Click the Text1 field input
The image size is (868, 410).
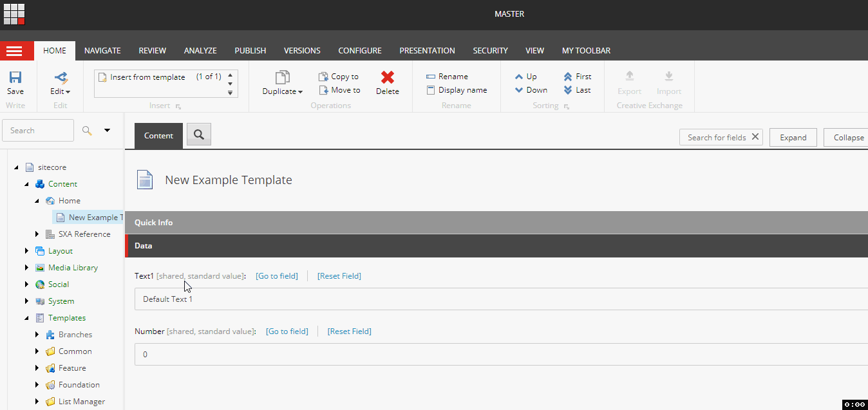[501, 299]
